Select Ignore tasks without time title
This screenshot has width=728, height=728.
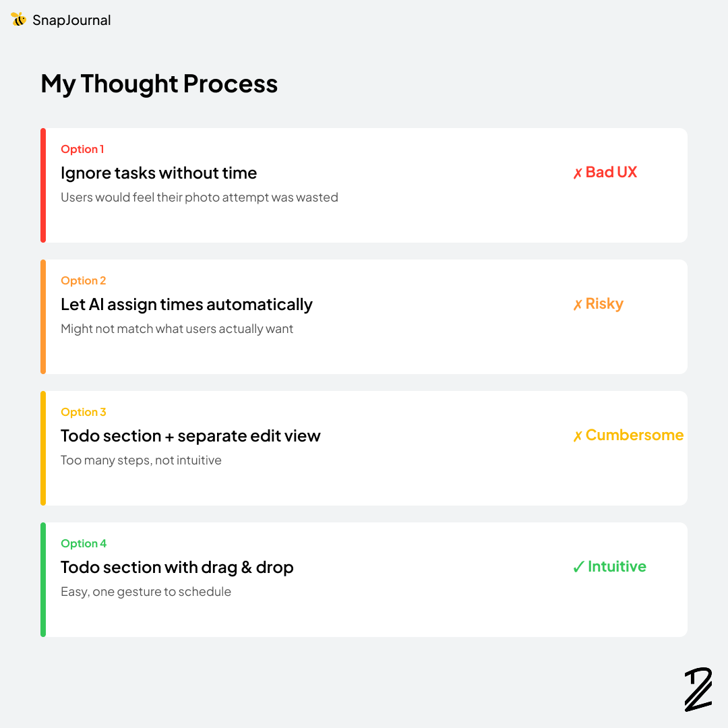[158, 173]
